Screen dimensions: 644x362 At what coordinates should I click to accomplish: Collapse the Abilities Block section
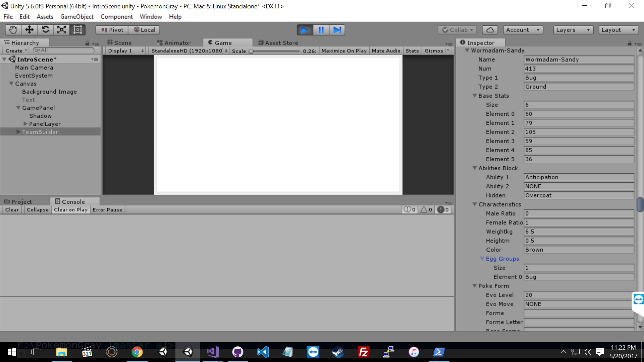(x=475, y=168)
